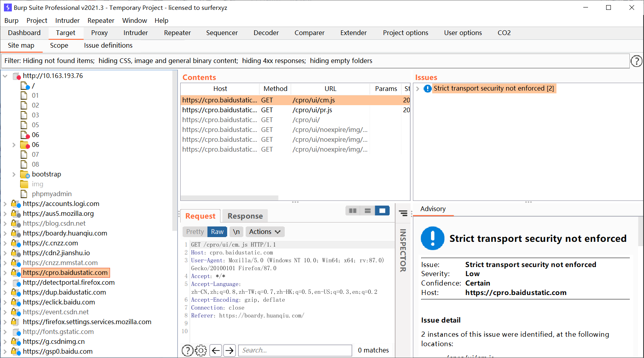This screenshot has height=358, width=644.
Task: Click the large advisory exclamation icon
Action: 433,238
